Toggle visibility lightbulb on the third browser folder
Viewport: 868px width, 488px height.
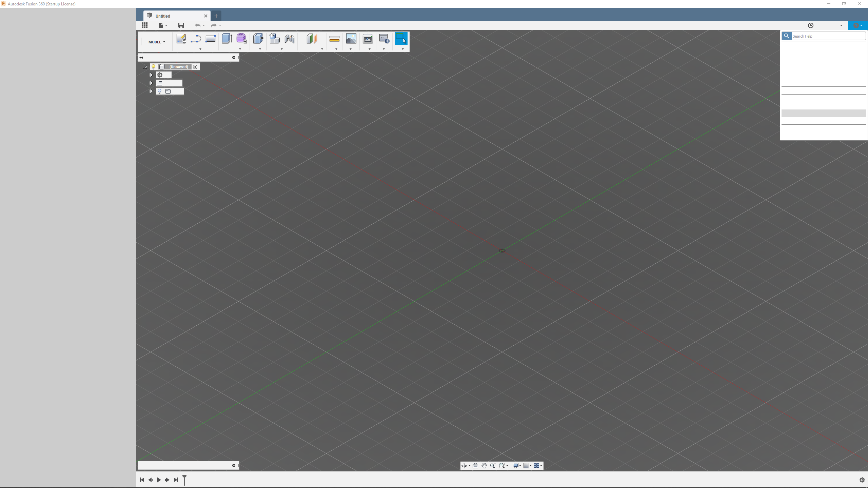click(159, 91)
